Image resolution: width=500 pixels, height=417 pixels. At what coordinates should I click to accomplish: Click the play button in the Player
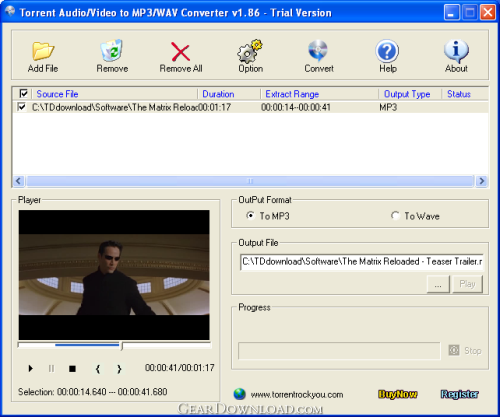click(31, 368)
